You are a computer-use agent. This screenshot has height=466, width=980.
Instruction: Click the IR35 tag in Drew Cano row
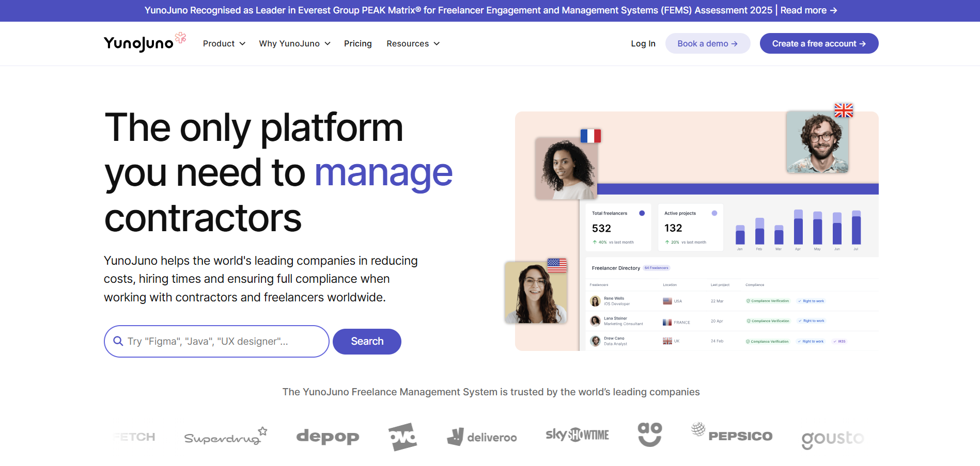(x=839, y=341)
